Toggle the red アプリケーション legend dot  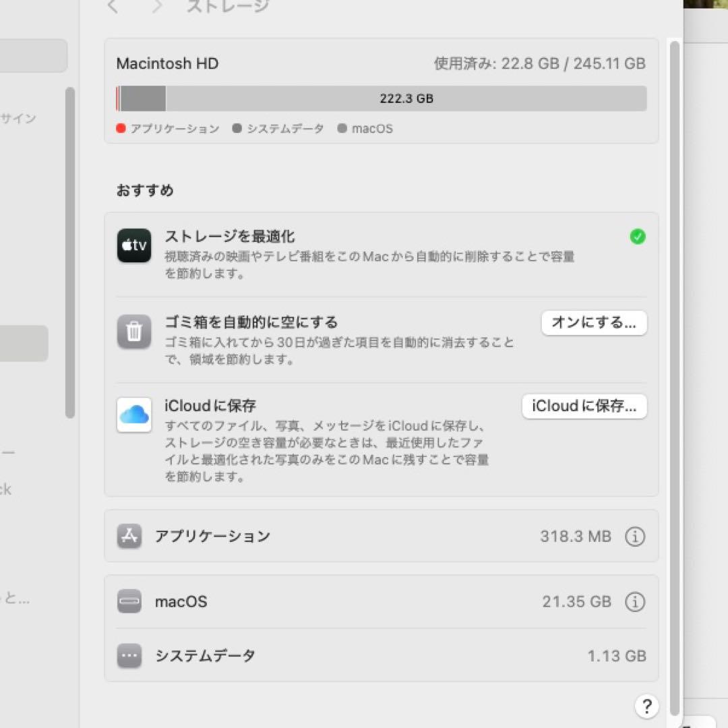pos(121,127)
